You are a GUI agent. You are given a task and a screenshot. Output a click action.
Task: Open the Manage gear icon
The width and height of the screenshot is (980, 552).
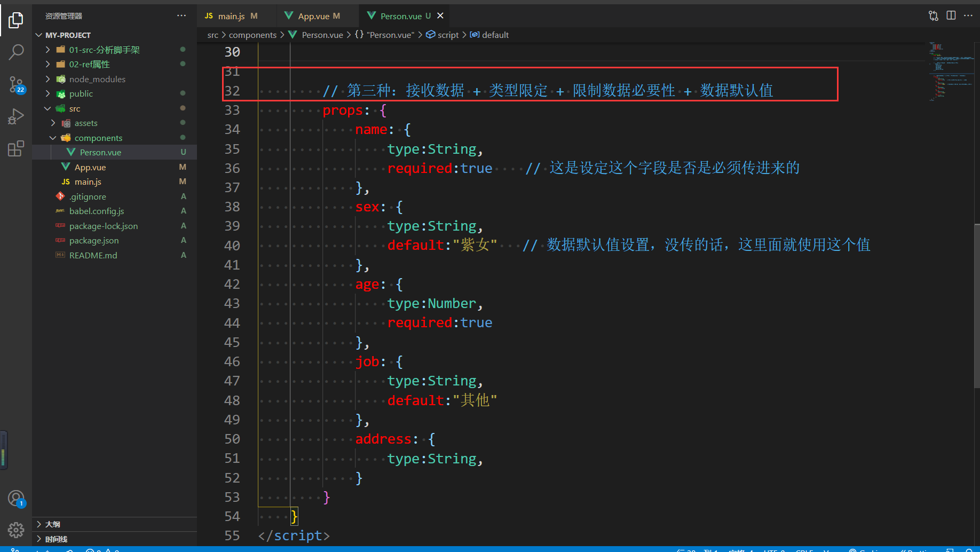tap(16, 530)
